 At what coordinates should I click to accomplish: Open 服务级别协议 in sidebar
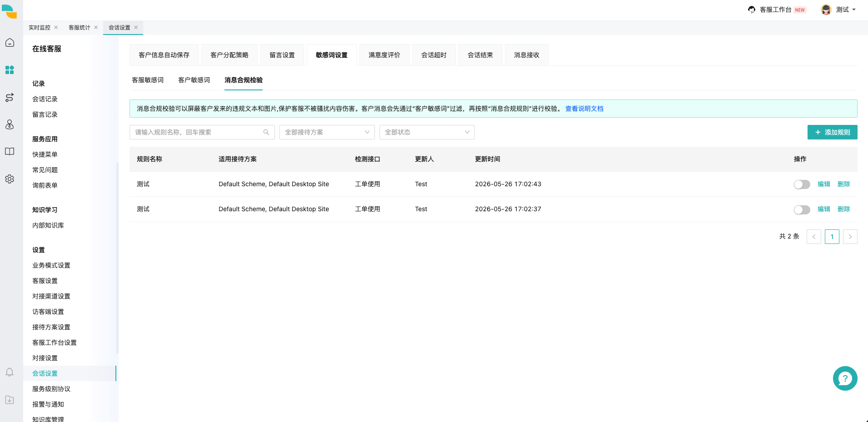[51, 389]
